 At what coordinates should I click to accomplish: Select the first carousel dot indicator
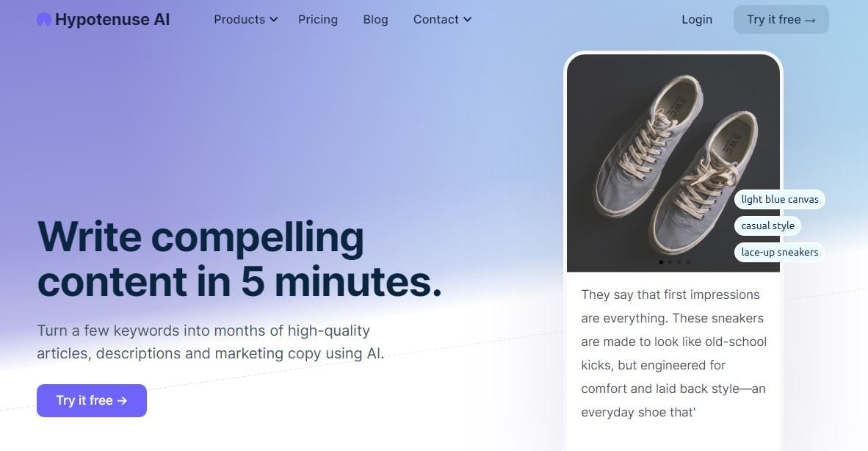(661, 262)
